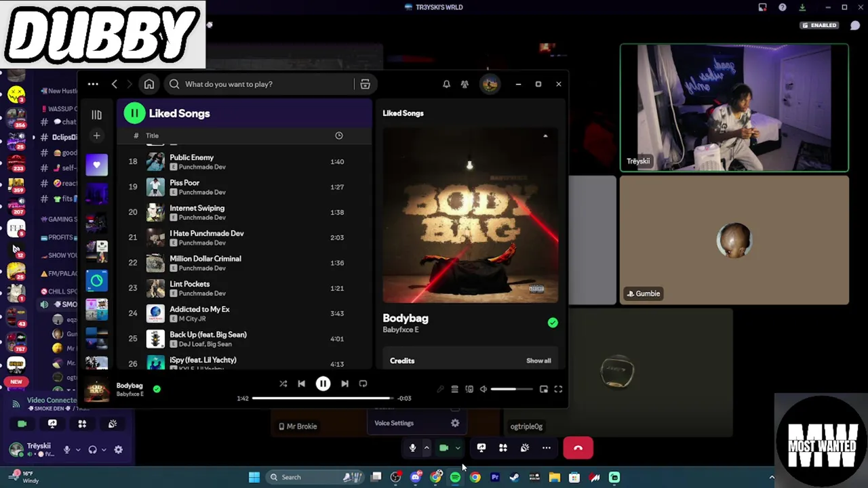Expand headphone output options arrow

coord(103,449)
